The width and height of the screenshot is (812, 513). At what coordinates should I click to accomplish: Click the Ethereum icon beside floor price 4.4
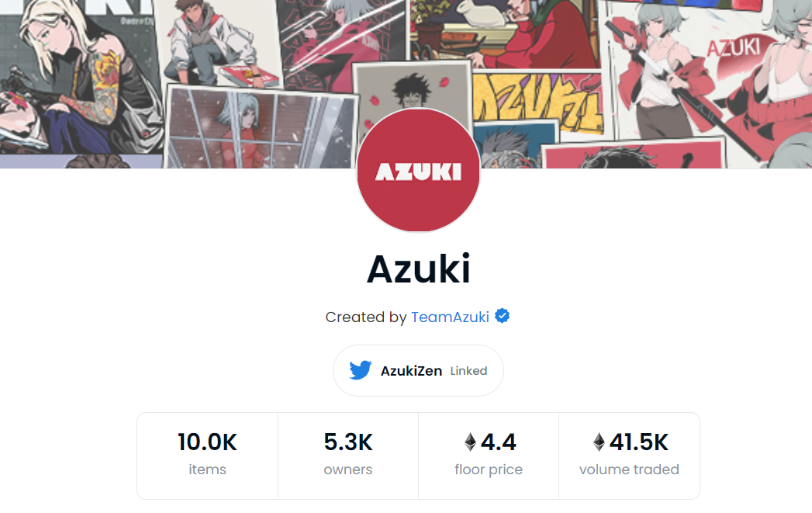click(470, 442)
